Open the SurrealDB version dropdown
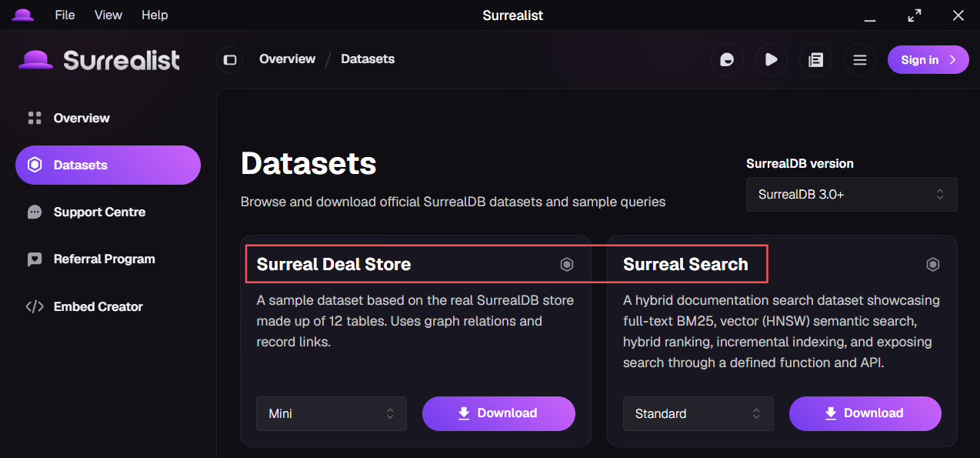This screenshot has width=980, height=458. coord(852,195)
